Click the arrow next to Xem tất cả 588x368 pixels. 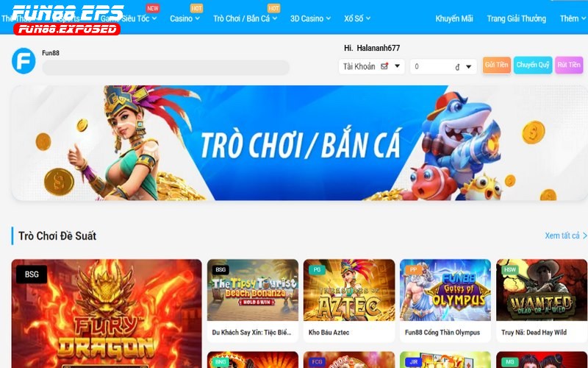pyautogui.click(x=584, y=236)
